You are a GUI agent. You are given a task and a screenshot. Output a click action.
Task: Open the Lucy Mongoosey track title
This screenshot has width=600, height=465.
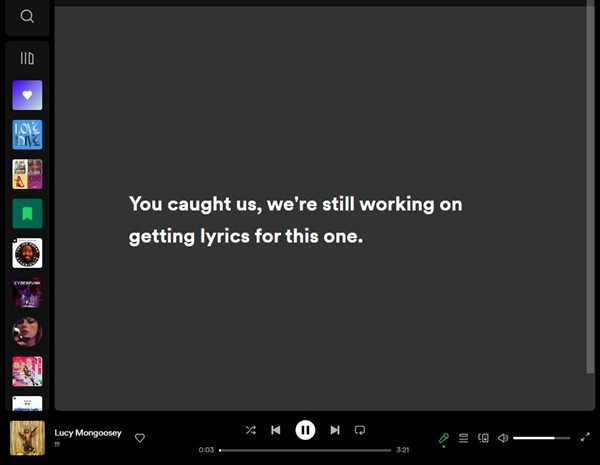coord(88,433)
